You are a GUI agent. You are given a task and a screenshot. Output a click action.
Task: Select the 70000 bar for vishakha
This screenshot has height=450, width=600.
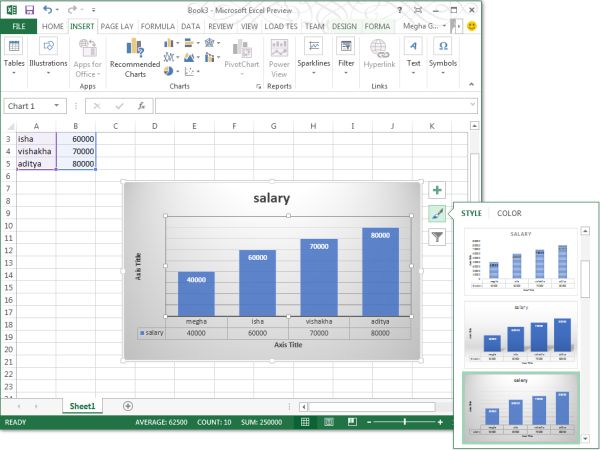coord(319,277)
